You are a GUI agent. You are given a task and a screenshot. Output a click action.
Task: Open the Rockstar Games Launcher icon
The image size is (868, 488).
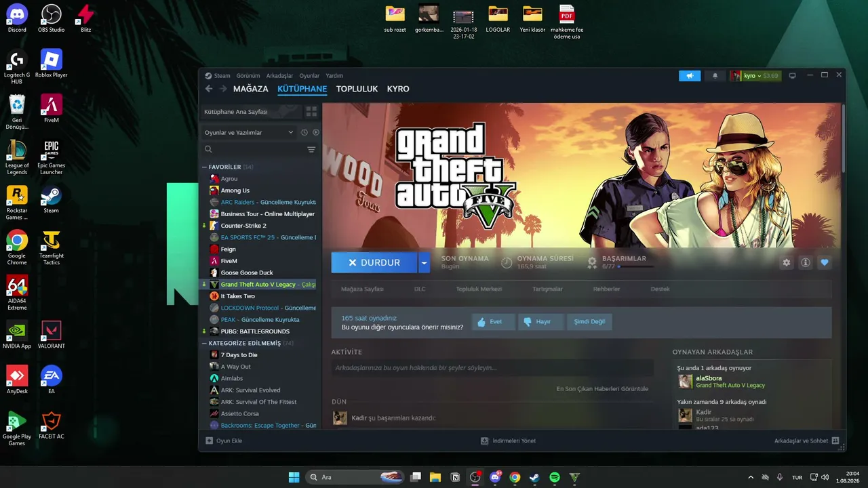click(x=17, y=203)
